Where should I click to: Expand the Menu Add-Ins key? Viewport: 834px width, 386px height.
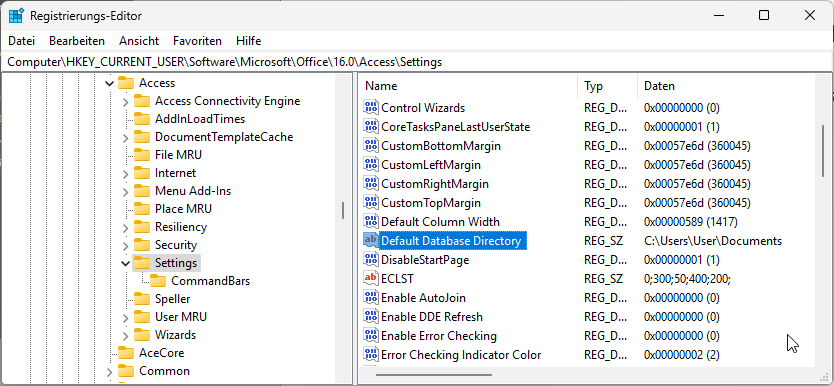125,191
